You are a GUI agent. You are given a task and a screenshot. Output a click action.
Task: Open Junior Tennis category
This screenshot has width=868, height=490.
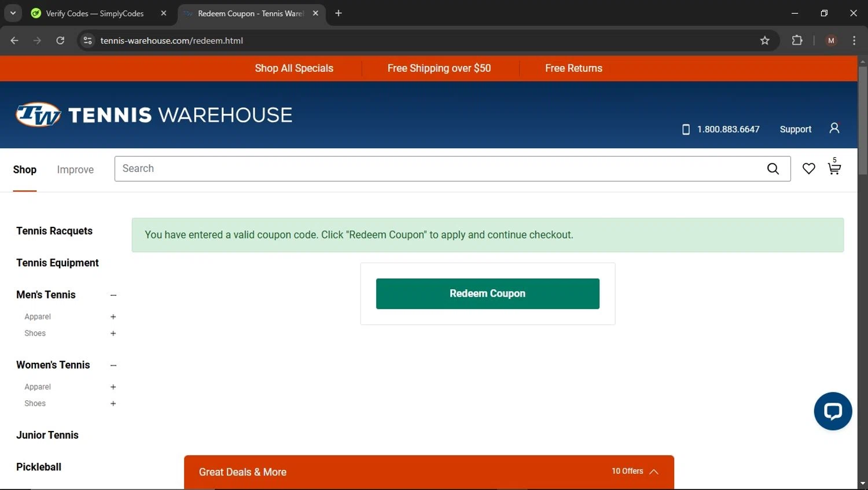[x=47, y=435]
